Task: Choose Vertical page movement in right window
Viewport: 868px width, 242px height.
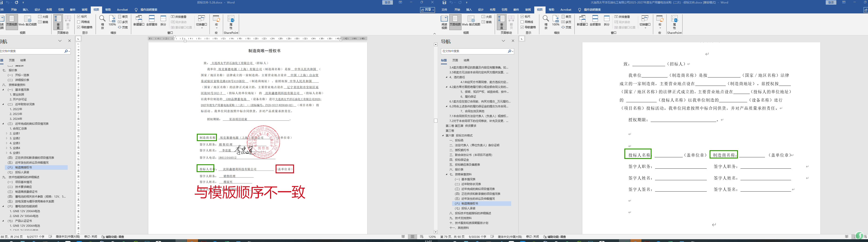Action: click(501, 22)
